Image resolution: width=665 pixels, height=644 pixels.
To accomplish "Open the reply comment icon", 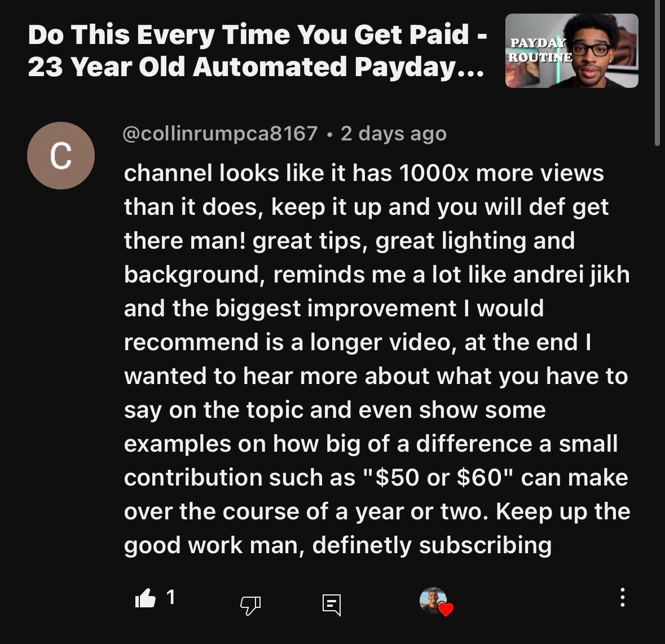I will (x=332, y=605).
